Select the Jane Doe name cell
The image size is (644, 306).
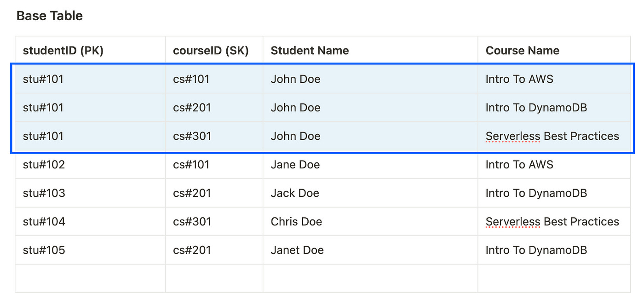[x=295, y=165]
